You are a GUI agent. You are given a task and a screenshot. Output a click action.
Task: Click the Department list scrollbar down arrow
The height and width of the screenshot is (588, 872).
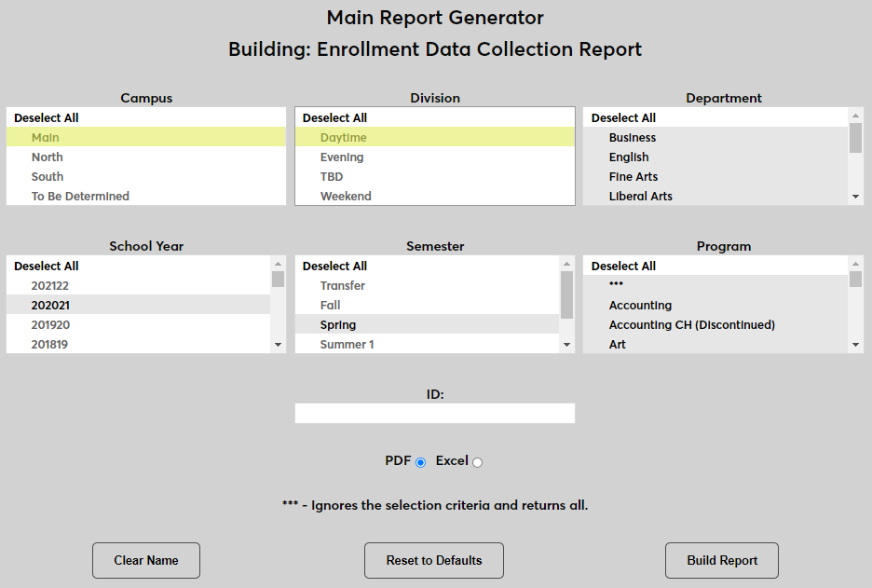[x=857, y=196]
